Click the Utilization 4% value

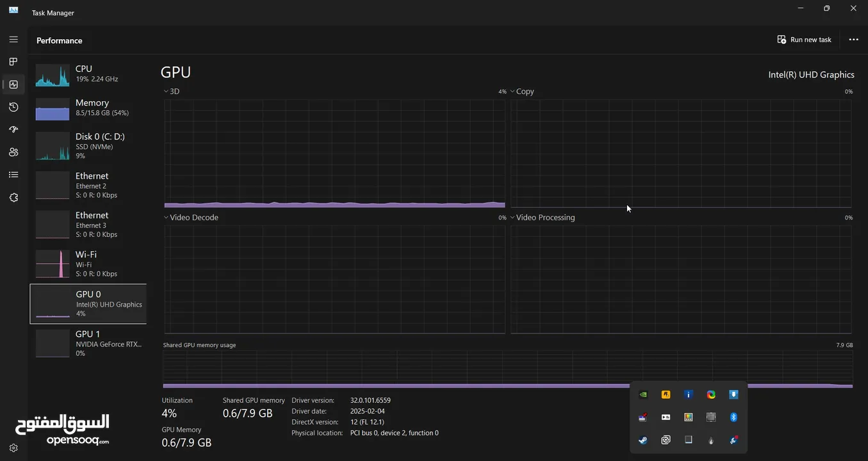click(x=169, y=414)
